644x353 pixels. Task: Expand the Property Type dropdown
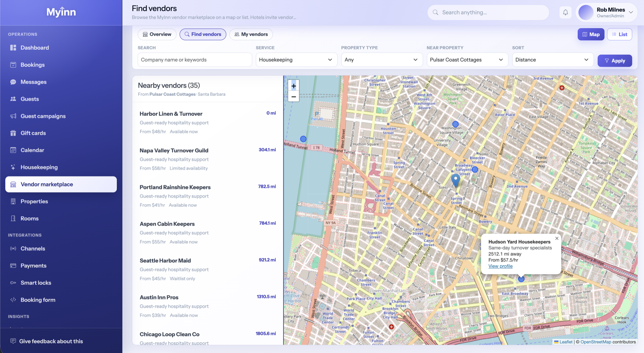click(382, 60)
